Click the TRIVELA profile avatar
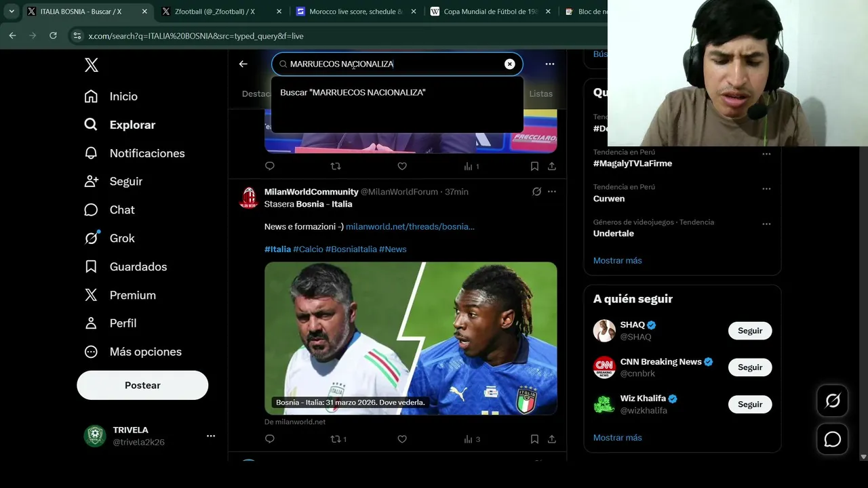This screenshot has height=488, width=868. tap(95, 436)
